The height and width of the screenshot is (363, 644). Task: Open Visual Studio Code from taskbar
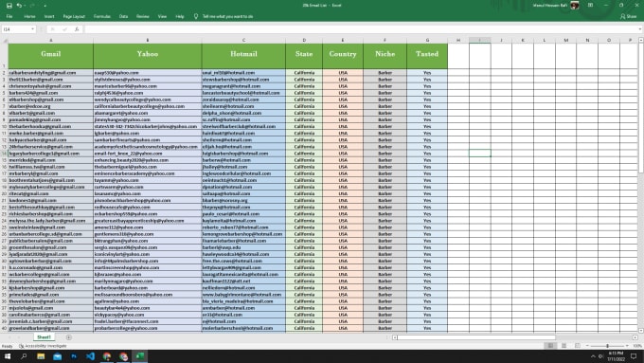90,356
